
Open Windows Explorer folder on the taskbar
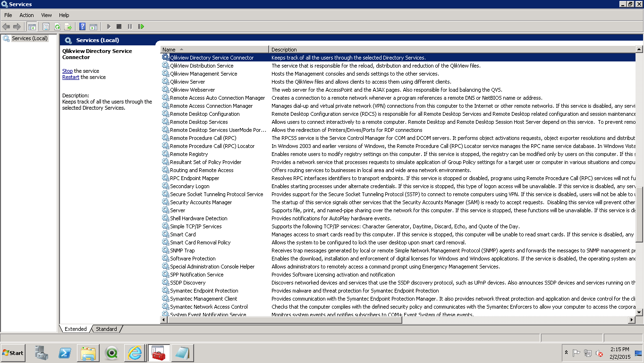click(88, 353)
